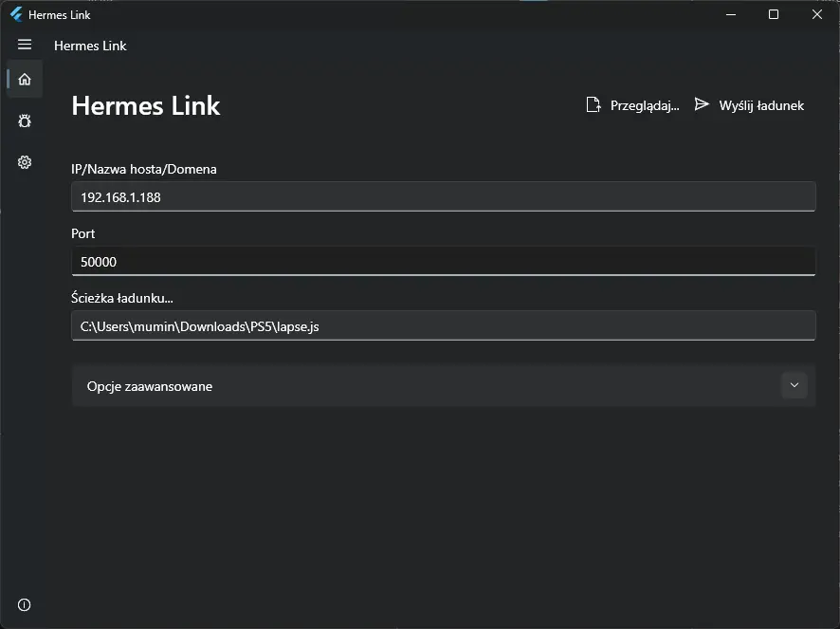Image resolution: width=840 pixels, height=629 pixels.
Task: Open the info page in the sidebar
Action: [25, 604]
